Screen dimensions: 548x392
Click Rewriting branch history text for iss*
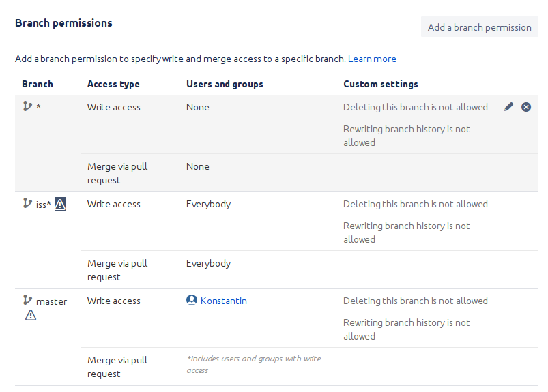click(x=407, y=232)
